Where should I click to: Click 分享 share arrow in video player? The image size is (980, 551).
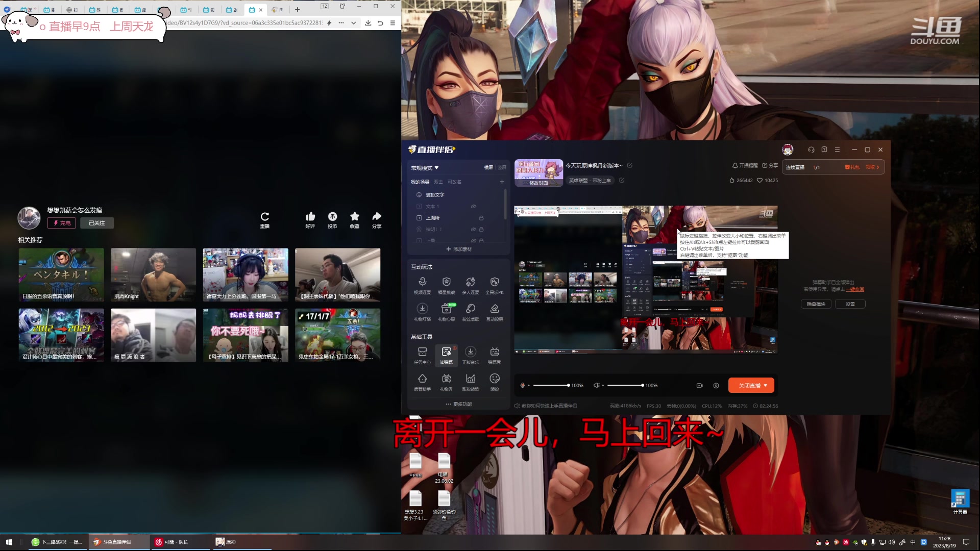tap(377, 220)
